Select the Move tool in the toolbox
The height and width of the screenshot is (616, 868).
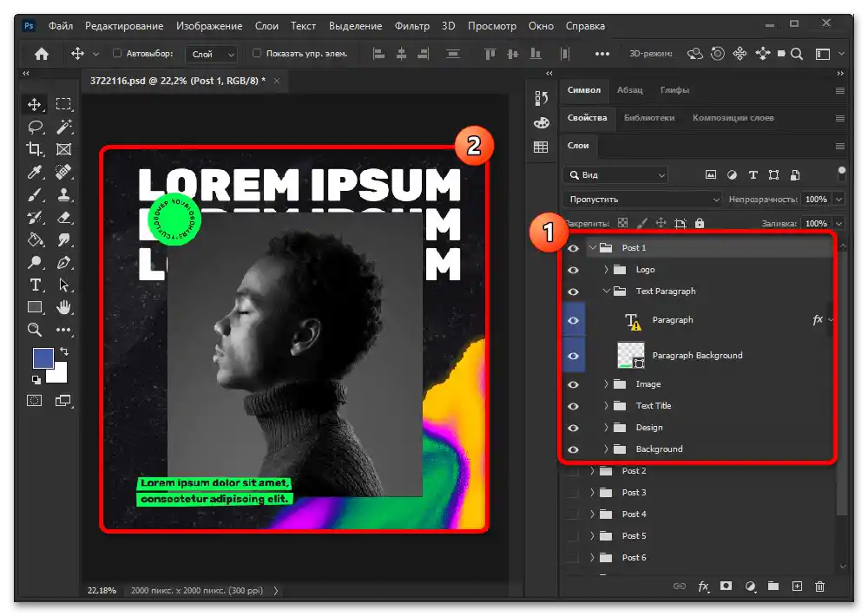35,104
